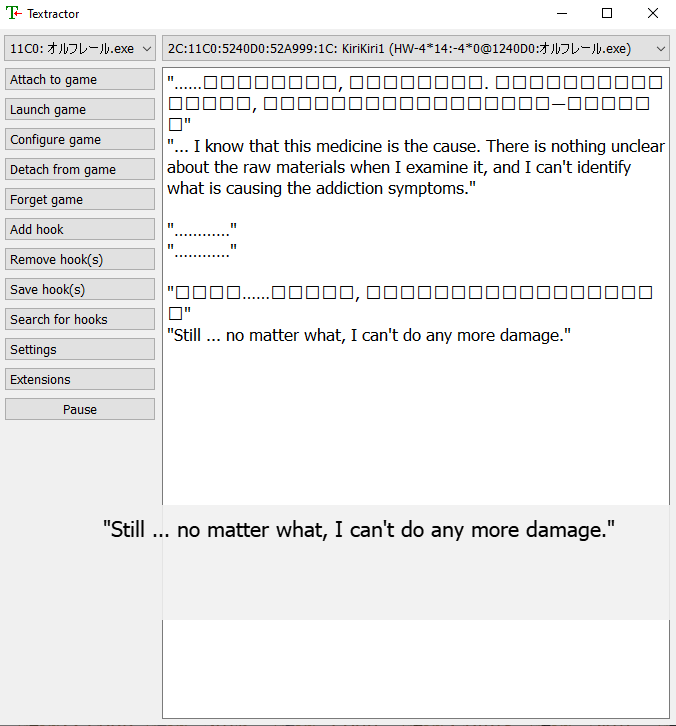Image resolution: width=676 pixels, height=726 pixels.
Task: Click Save hook(s) button
Action: pos(80,289)
